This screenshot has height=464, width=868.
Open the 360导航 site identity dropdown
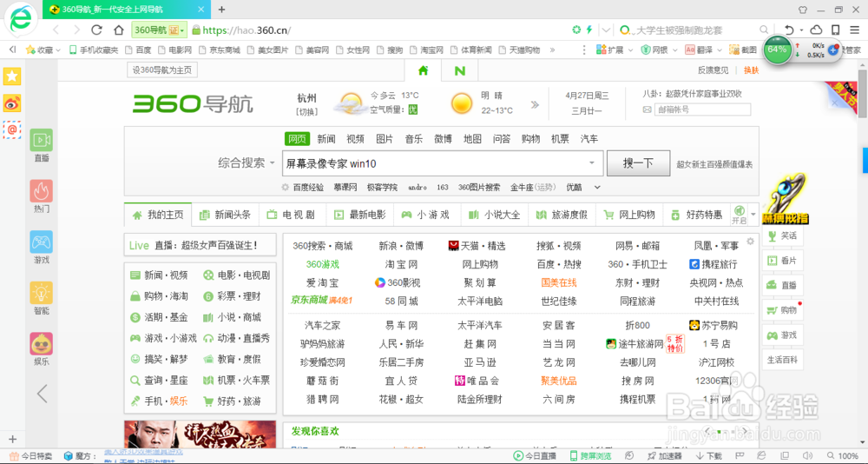click(x=161, y=30)
